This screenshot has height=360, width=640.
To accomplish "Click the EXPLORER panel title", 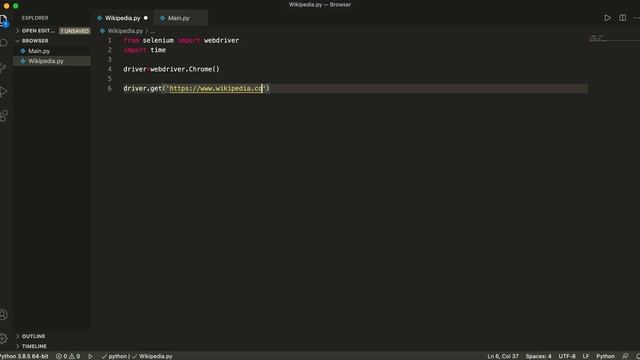I will point(35,18).
